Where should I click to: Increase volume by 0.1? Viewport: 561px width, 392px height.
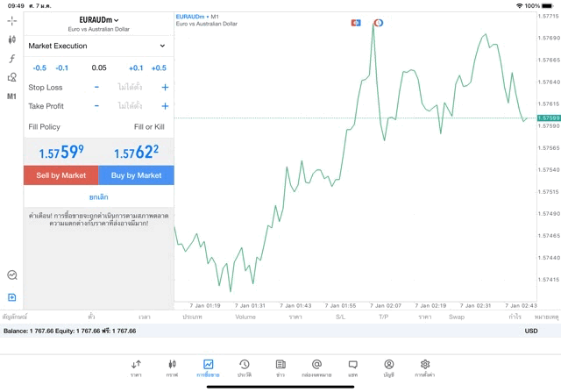click(x=136, y=68)
